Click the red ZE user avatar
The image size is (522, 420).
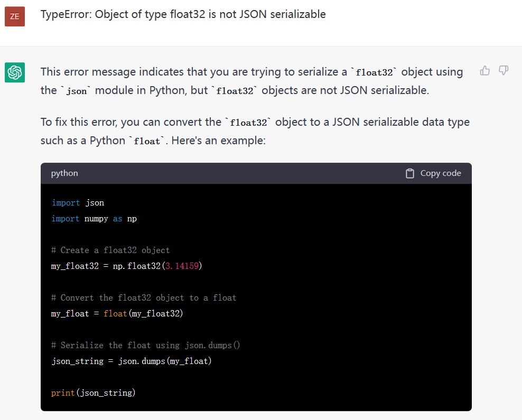point(15,16)
